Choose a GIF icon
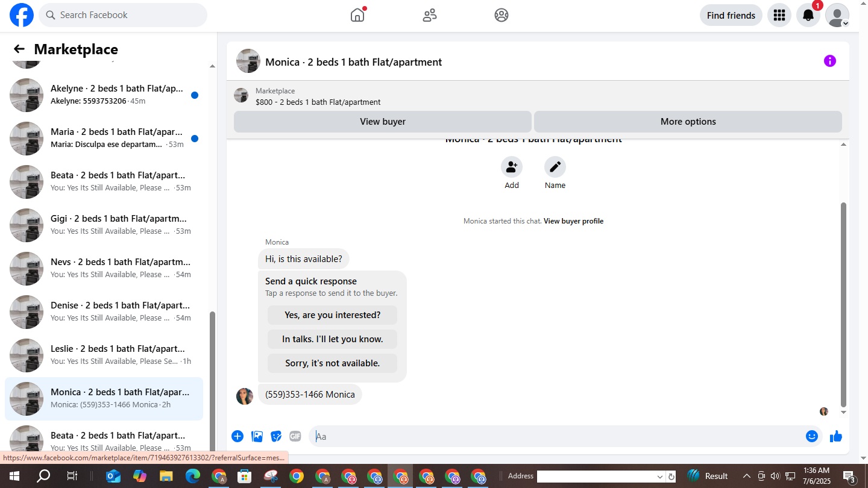Image resolution: width=868 pixels, height=488 pixels. pos(295,436)
